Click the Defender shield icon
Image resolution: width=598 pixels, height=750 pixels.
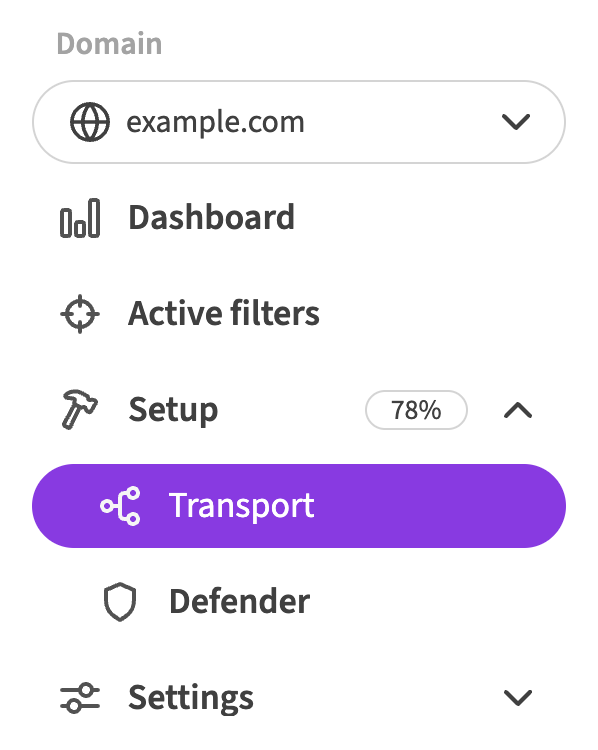tap(120, 602)
